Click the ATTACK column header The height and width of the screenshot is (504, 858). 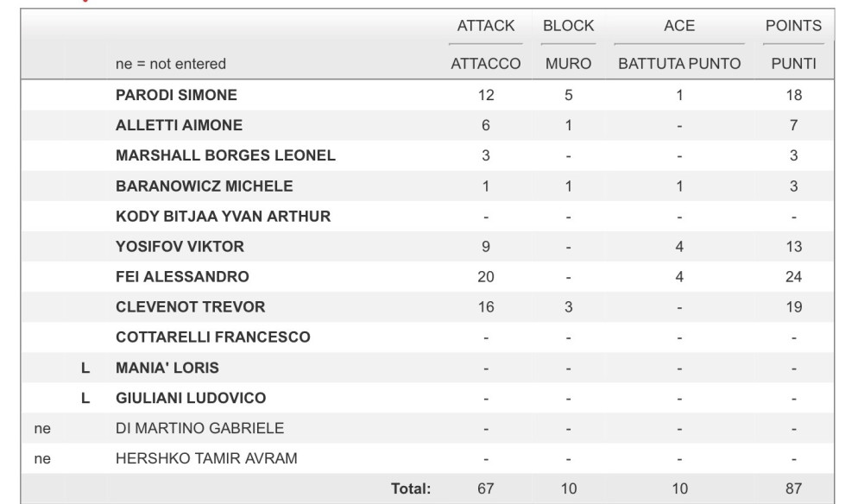[x=485, y=26]
